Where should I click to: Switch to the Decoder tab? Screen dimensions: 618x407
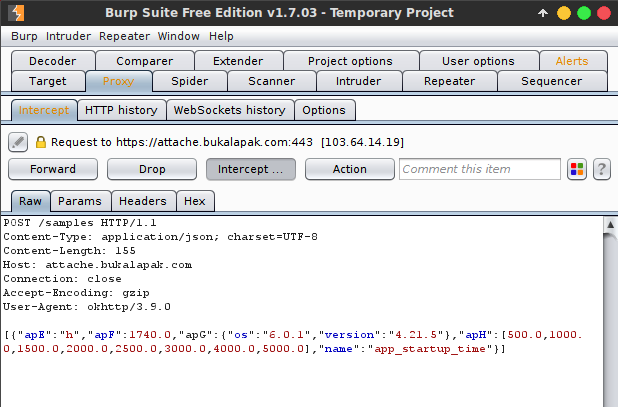(53, 61)
